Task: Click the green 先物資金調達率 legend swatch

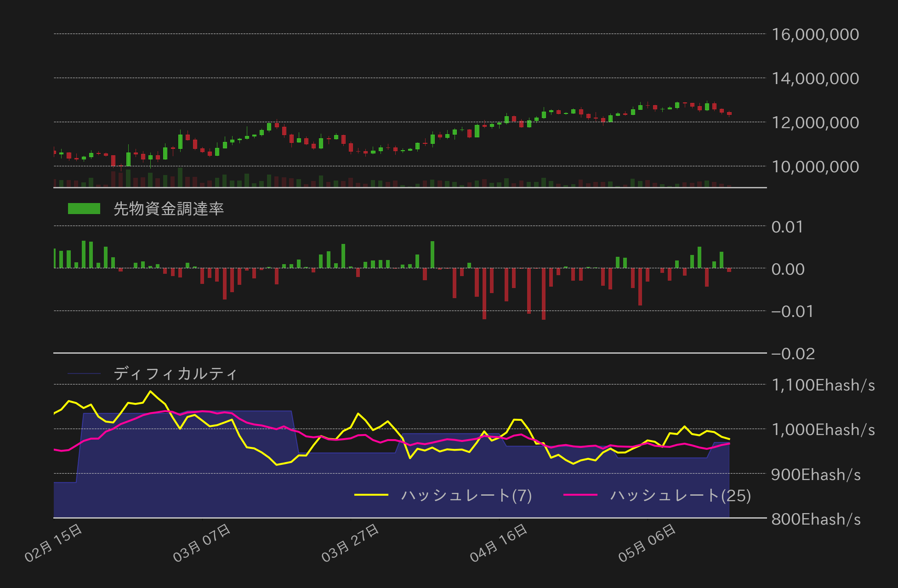Action: 84,209
